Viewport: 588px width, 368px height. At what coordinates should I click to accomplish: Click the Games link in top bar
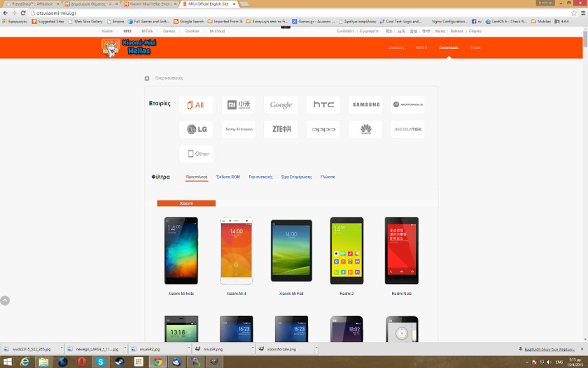(169, 31)
